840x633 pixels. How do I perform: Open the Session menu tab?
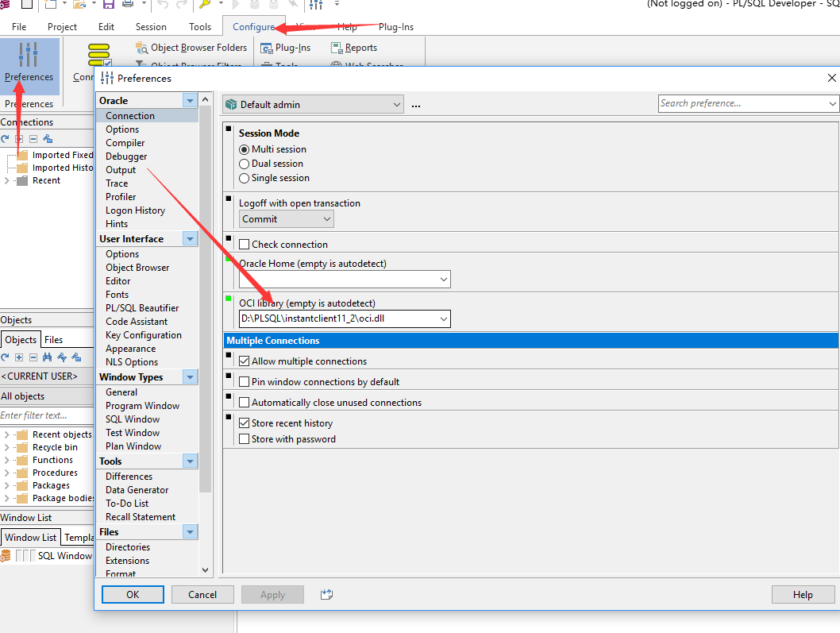(151, 27)
